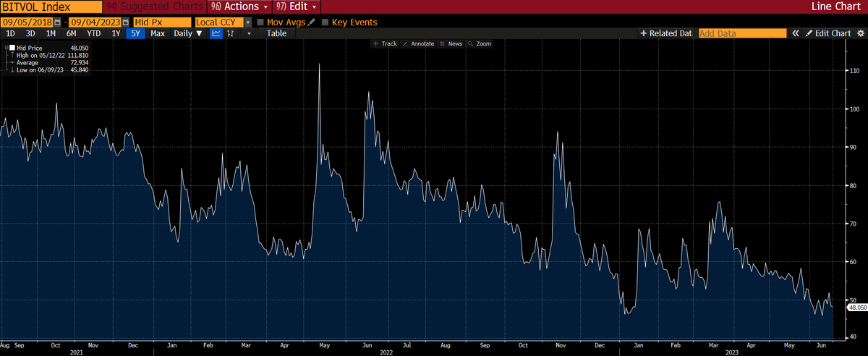Click the Mid Price legend color box
The image size is (868, 356).
click(12, 48)
